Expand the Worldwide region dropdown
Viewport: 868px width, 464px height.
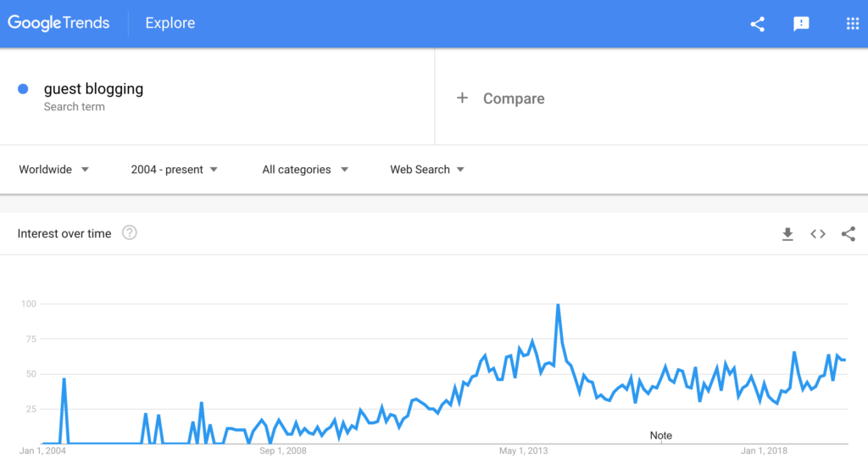click(53, 170)
